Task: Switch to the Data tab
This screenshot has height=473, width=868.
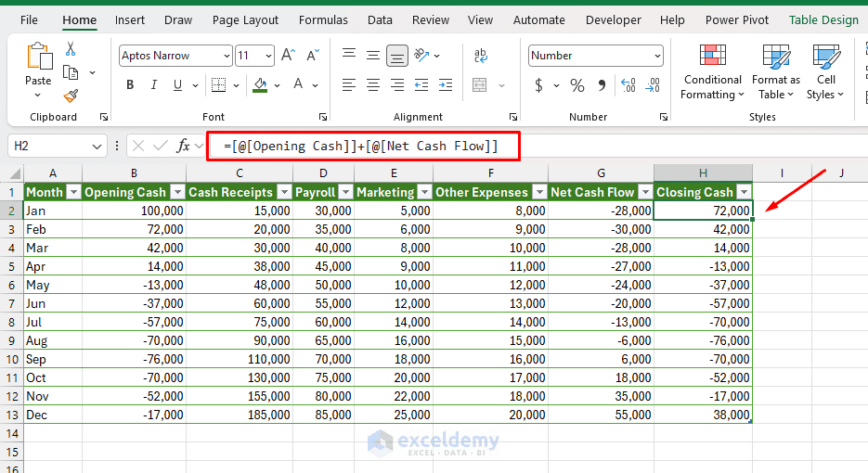Action: [380, 20]
